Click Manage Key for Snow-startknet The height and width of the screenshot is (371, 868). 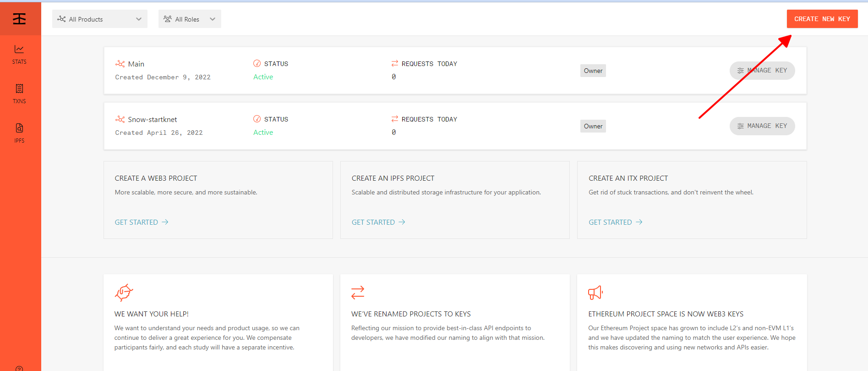[762, 126]
